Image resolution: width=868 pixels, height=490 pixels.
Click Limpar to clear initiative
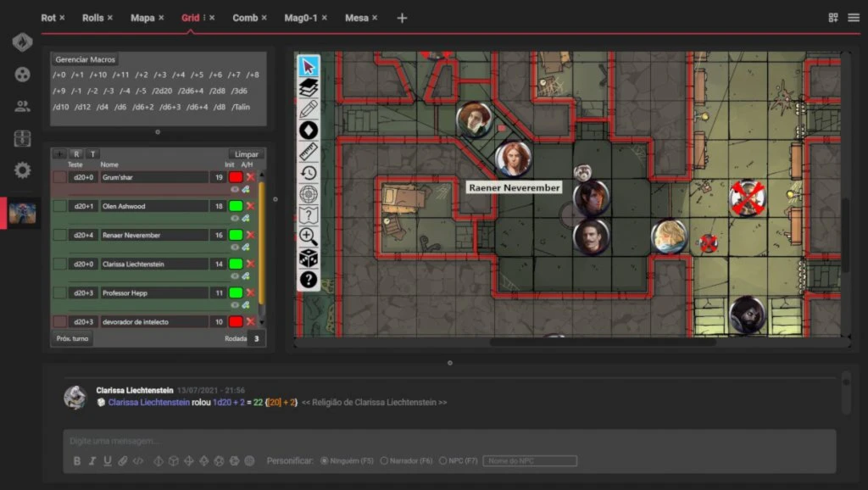247,154
